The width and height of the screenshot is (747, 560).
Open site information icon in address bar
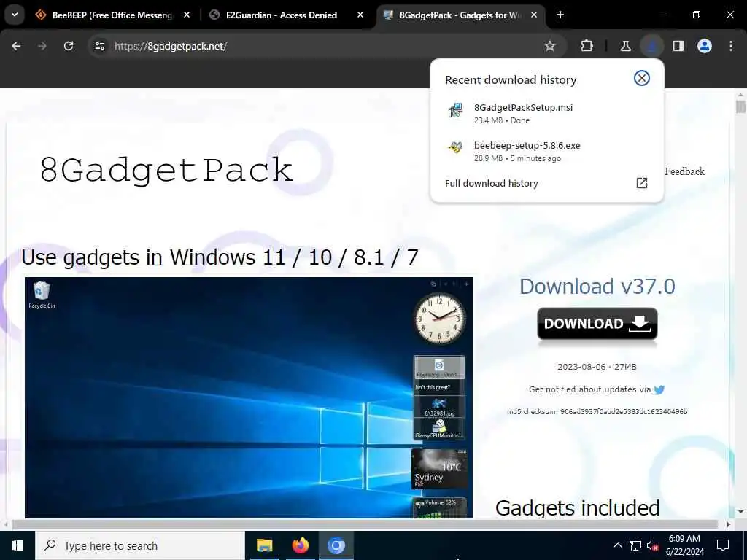click(99, 46)
